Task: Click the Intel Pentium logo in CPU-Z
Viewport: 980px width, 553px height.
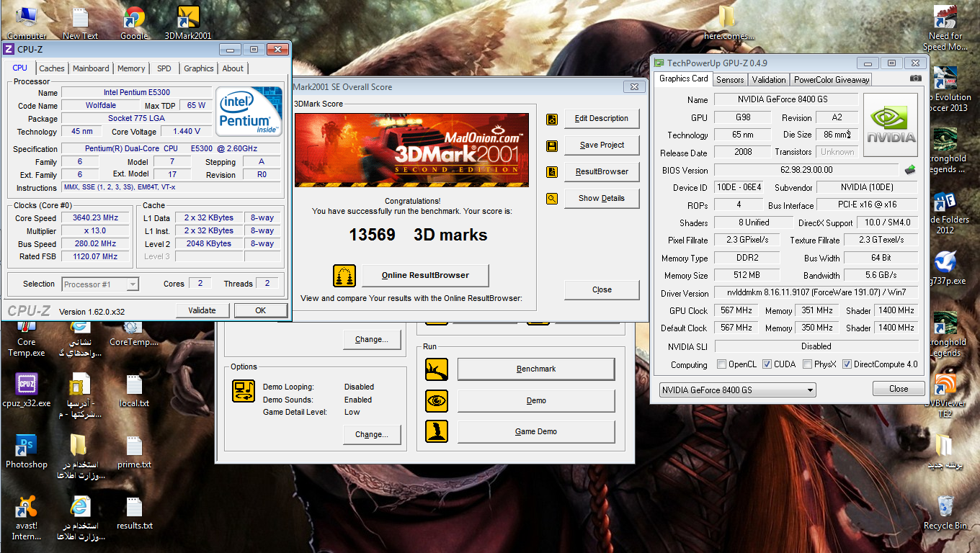Action: coord(249,112)
